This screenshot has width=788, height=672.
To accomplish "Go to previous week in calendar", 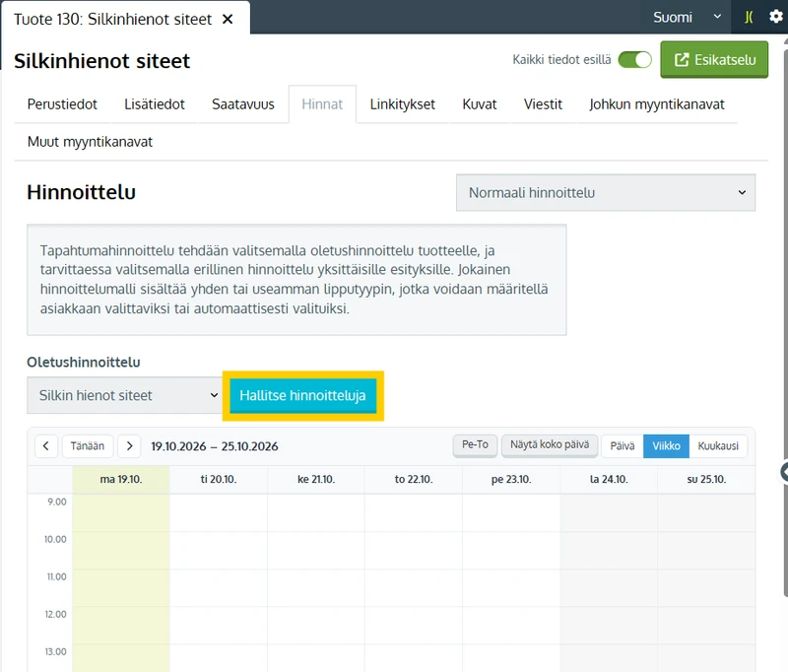I will coord(45,445).
